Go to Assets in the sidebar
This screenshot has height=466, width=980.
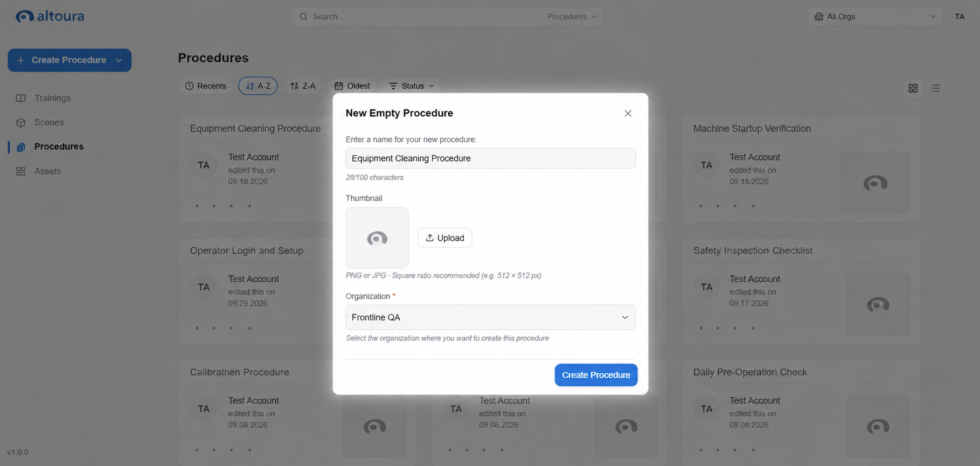click(47, 171)
